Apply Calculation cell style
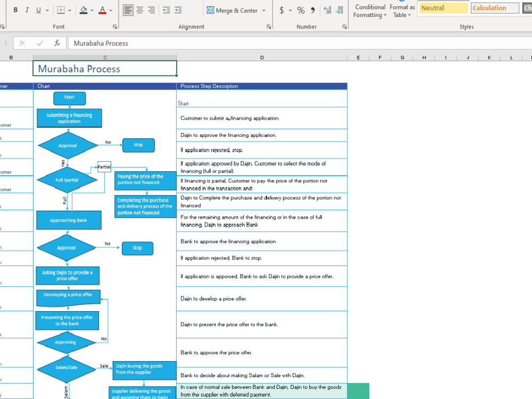The image size is (532, 399). [x=495, y=8]
